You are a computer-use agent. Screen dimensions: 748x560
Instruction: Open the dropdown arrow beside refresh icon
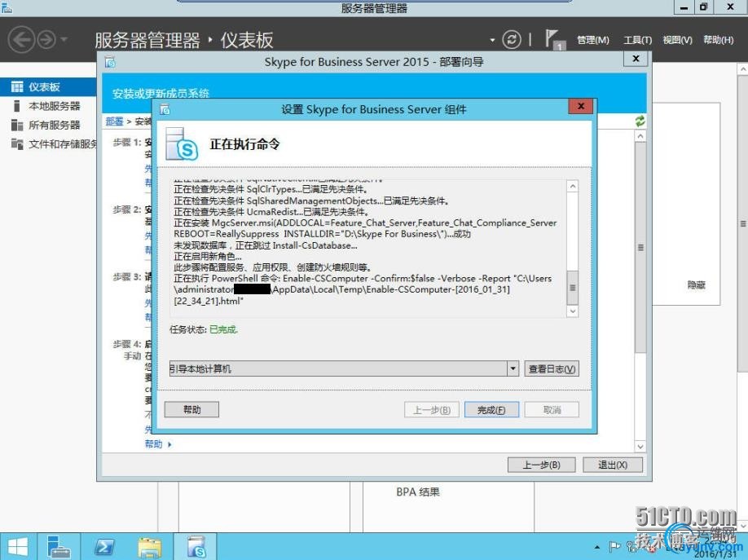pos(492,40)
